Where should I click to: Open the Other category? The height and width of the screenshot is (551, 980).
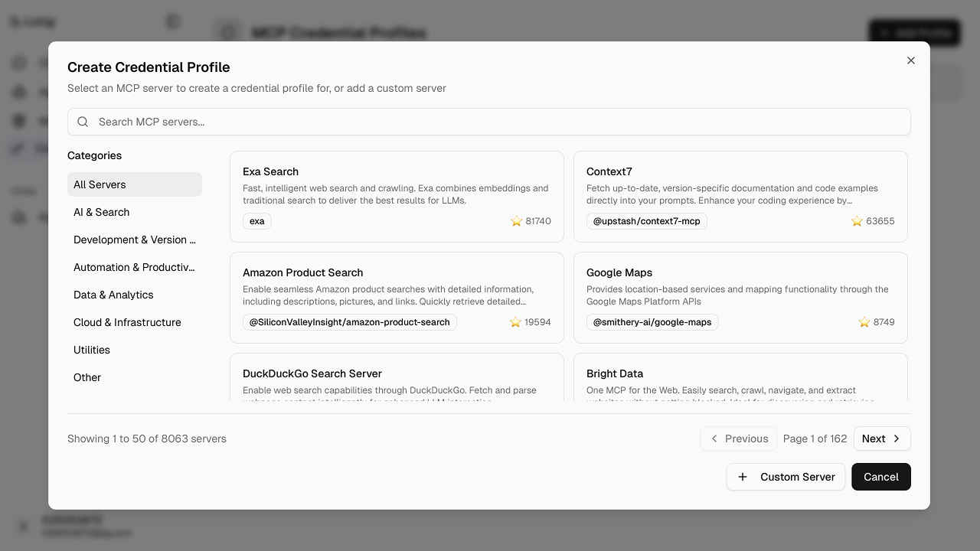(x=135, y=377)
